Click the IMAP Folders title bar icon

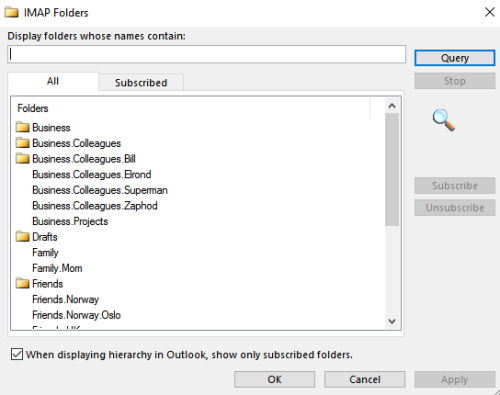[11, 13]
